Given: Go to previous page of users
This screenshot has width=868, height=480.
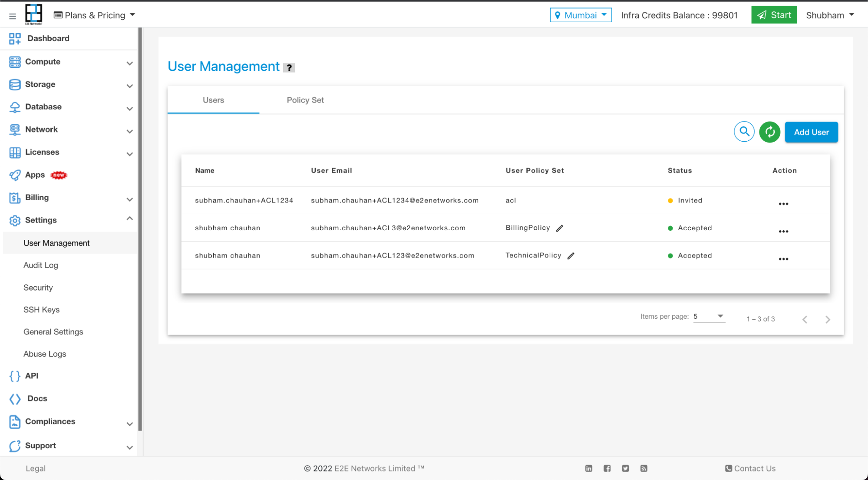Looking at the screenshot, I should (805, 320).
